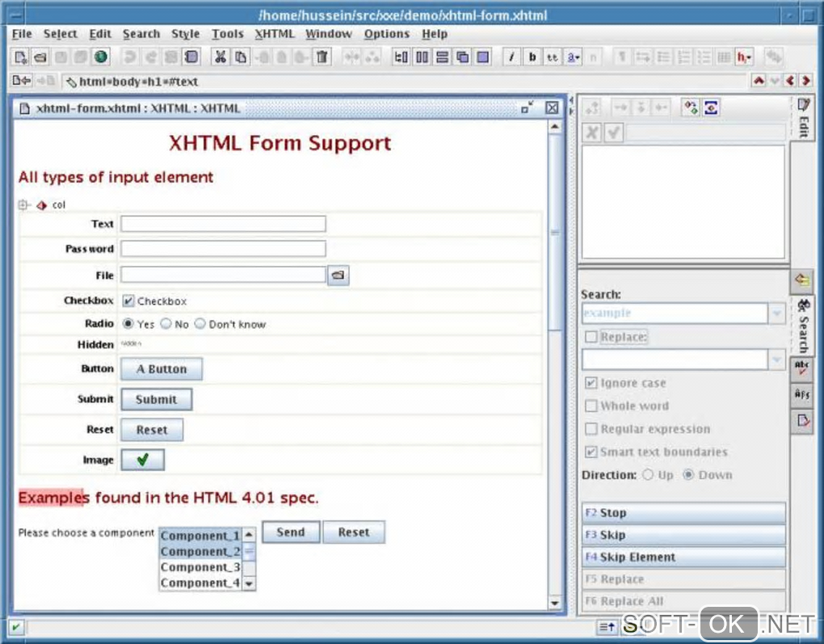The height and width of the screenshot is (644, 824).
Task: Open the heading 'h' dropdown toolbar button
Action: (x=743, y=57)
